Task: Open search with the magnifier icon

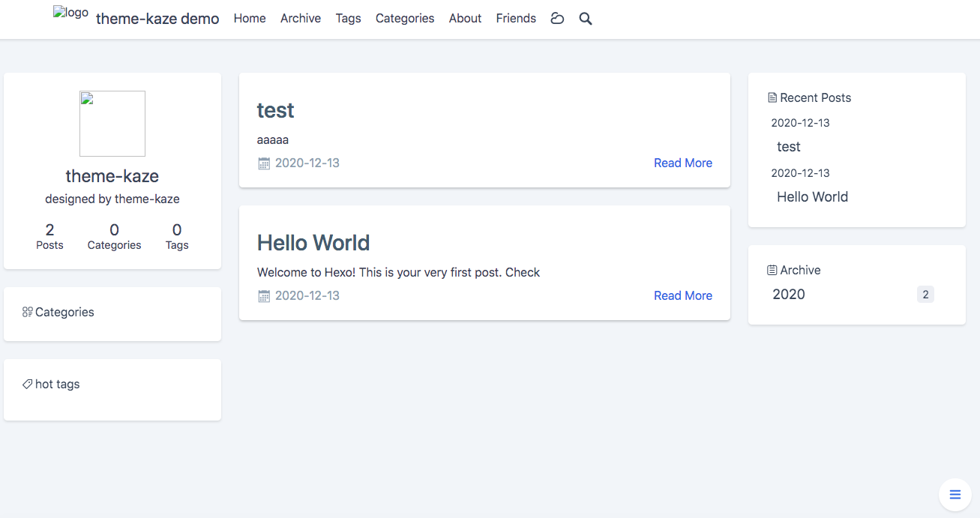Action: tap(586, 19)
